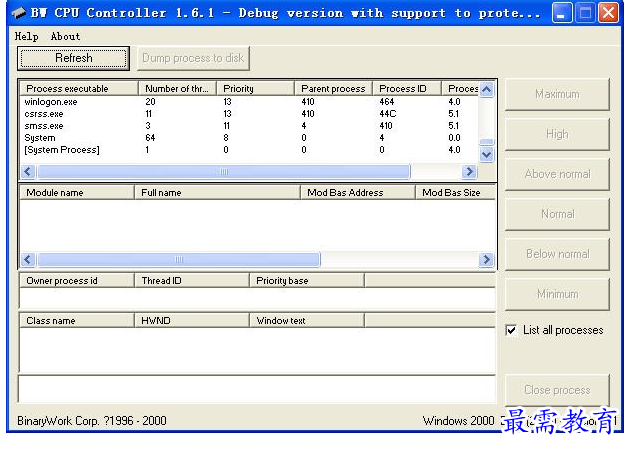The width and height of the screenshot is (625, 453).
Task: Click Process ID value 464
Action: (387, 102)
